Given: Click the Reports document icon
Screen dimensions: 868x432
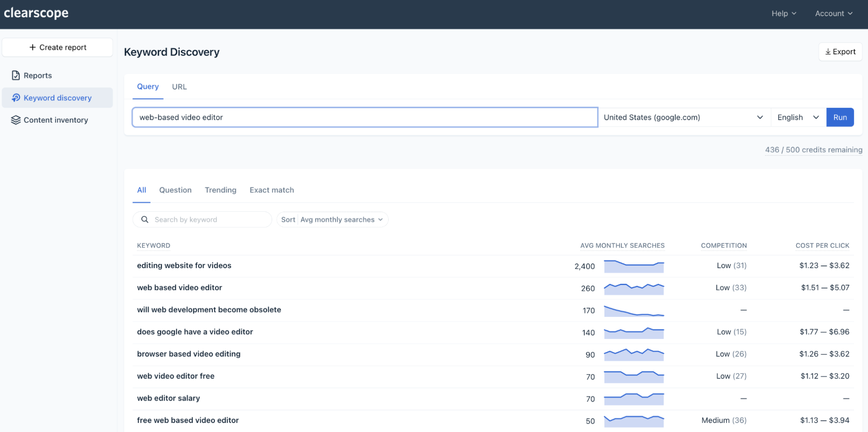Looking at the screenshot, I should coord(16,76).
